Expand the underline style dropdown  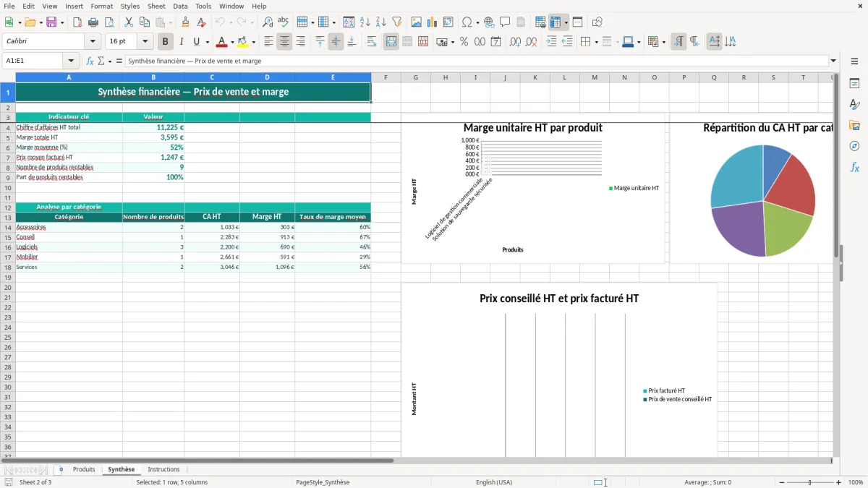pos(207,42)
